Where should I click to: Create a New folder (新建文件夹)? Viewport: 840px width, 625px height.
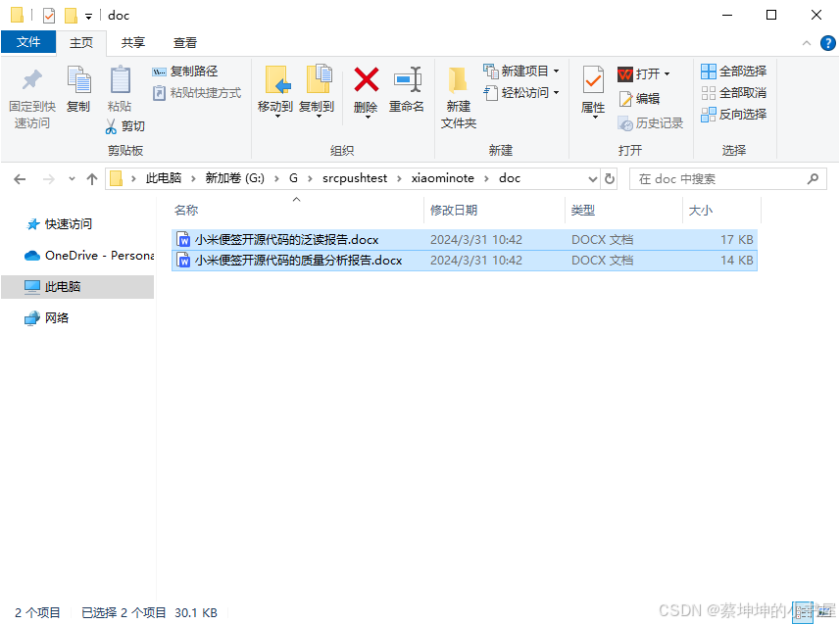[x=459, y=97]
